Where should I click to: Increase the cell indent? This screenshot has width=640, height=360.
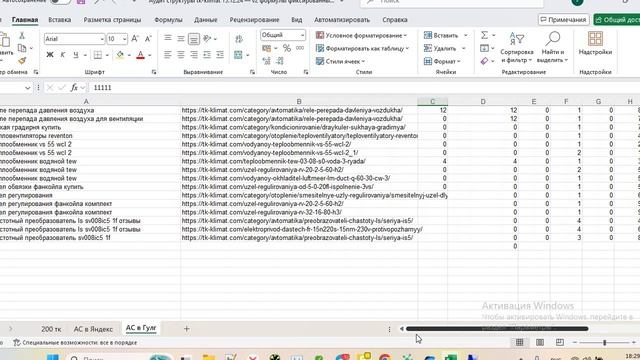(220, 55)
